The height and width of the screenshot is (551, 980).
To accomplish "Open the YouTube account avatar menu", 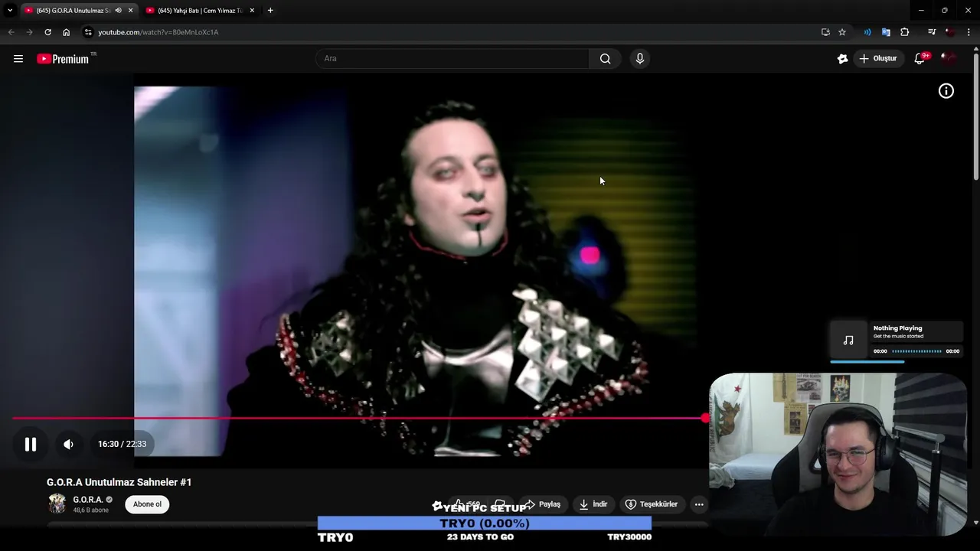I will tap(949, 59).
